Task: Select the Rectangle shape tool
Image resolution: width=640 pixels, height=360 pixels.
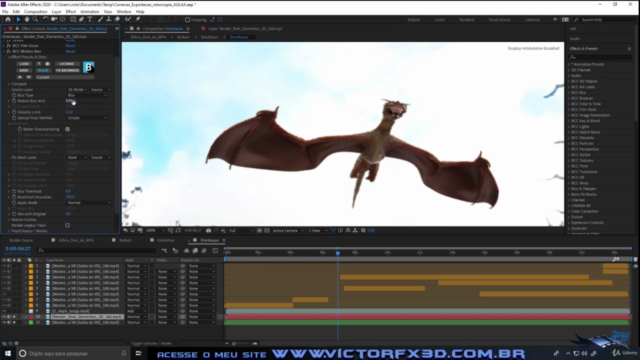Action: [73, 20]
